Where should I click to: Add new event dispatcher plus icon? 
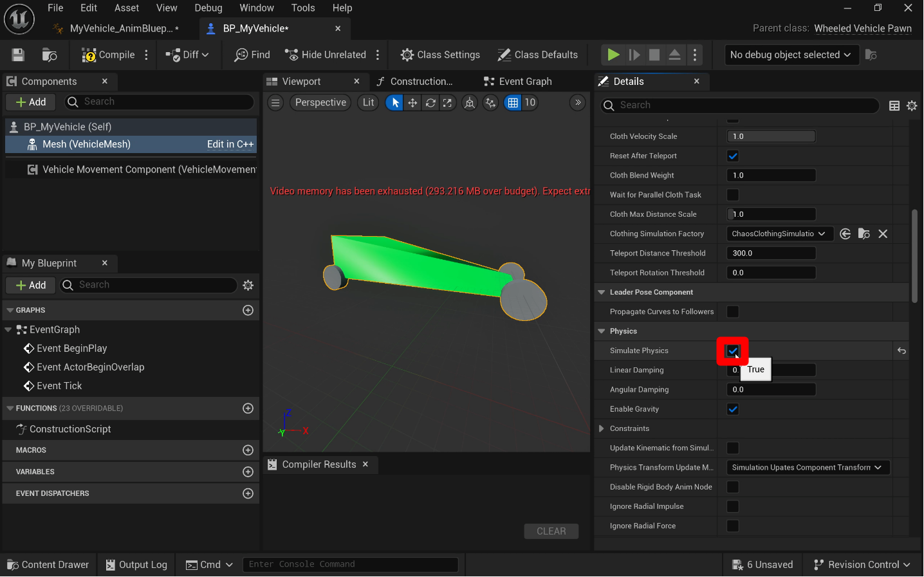(x=248, y=493)
